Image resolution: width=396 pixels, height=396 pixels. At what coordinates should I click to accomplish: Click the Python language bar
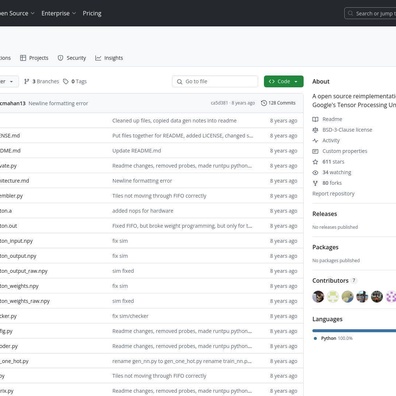pyautogui.click(x=354, y=331)
